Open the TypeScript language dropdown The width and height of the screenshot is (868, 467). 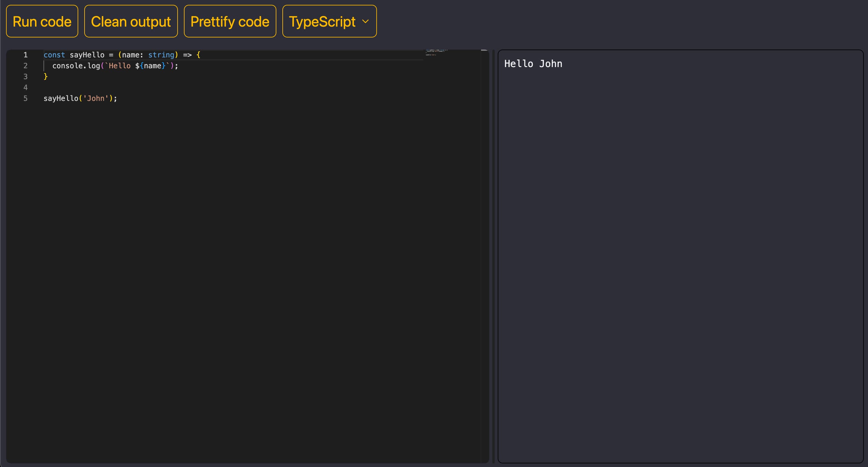329,21
